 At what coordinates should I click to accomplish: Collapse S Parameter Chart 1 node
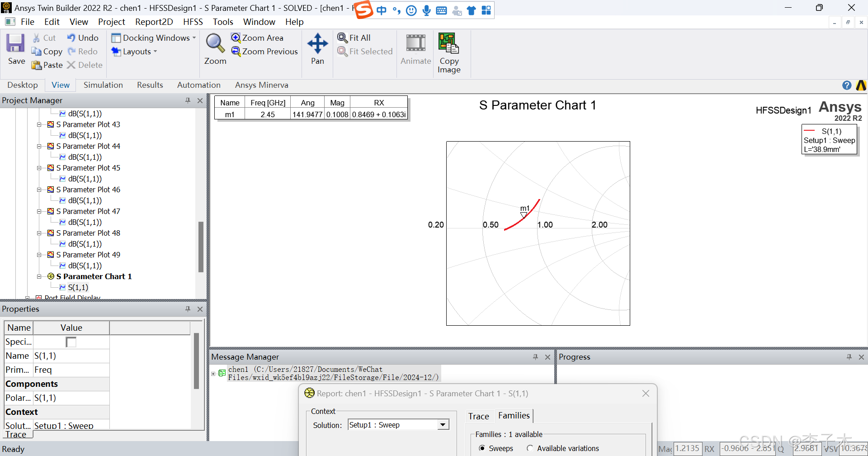[x=39, y=276]
